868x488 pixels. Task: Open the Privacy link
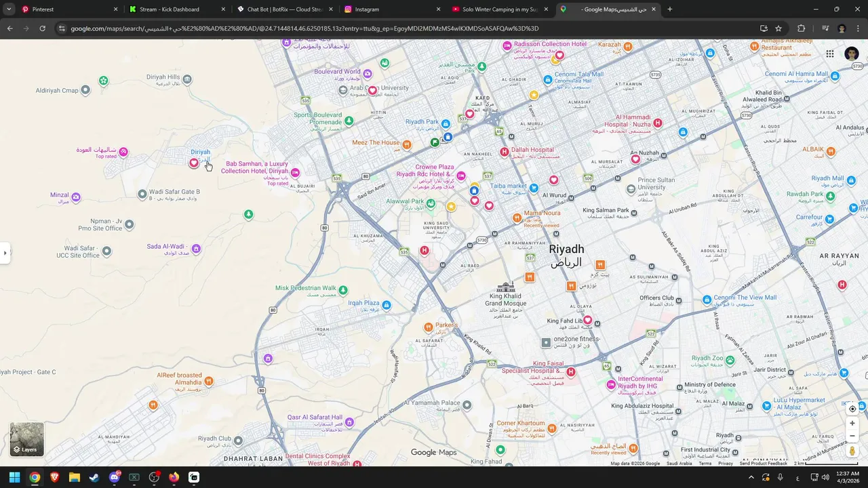pyautogui.click(x=726, y=464)
